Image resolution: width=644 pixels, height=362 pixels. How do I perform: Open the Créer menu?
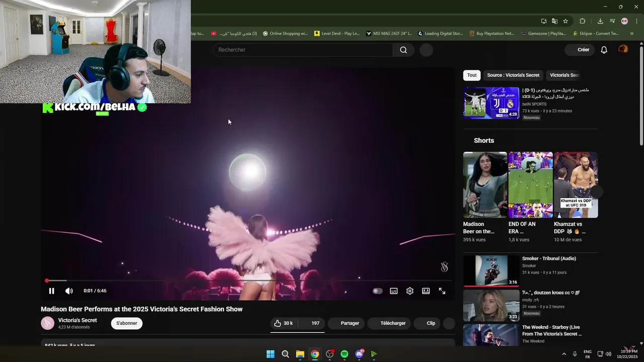(580, 50)
